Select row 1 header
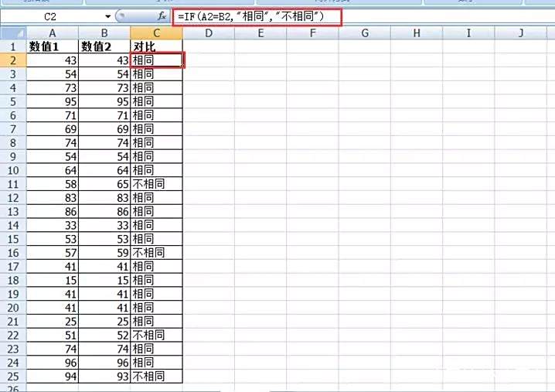Viewport: 555px width, 392px height. [x=13, y=46]
